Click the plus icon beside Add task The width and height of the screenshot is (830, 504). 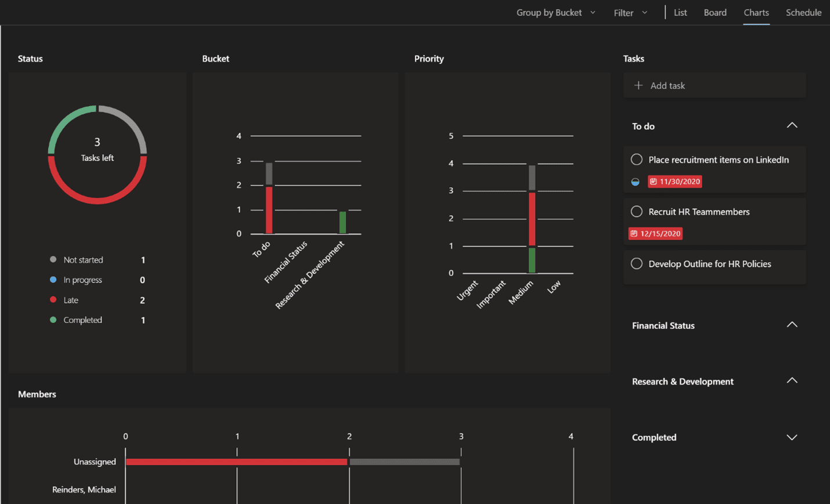pyautogui.click(x=638, y=85)
